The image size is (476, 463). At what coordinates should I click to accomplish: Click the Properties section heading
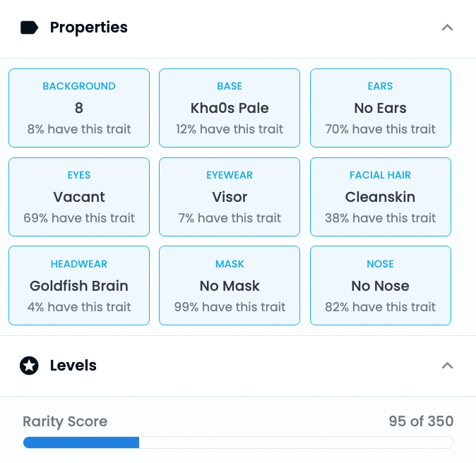click(89, 28)
